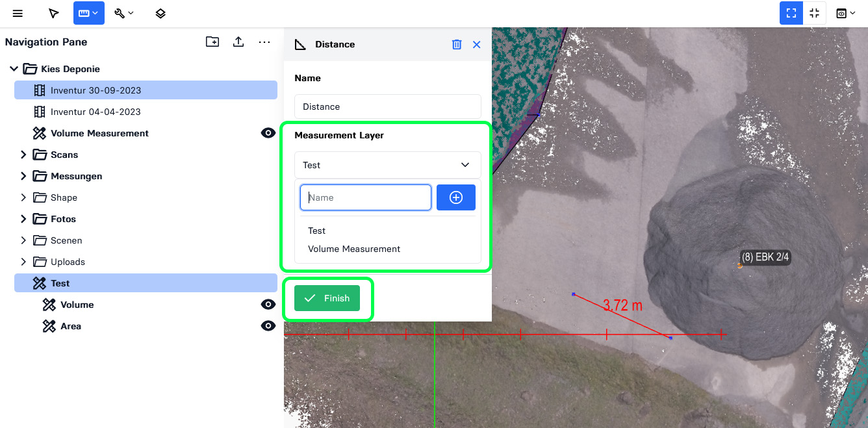Click the upload icon in Navigation Pane
Image resolution: width=868 pixels, height=428 pixels.
tap(238, 42)
